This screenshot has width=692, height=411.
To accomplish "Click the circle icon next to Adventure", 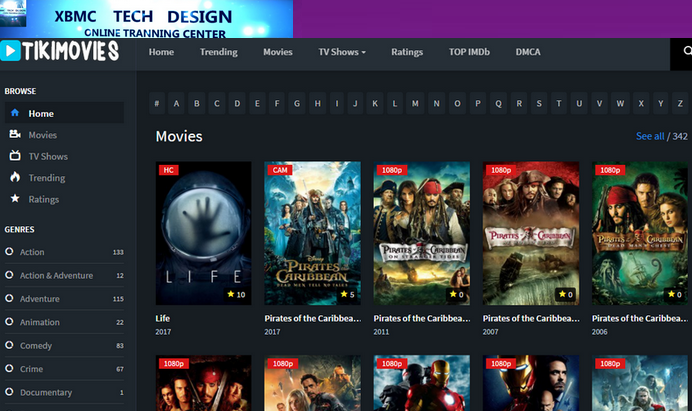I will coord(9,298).
